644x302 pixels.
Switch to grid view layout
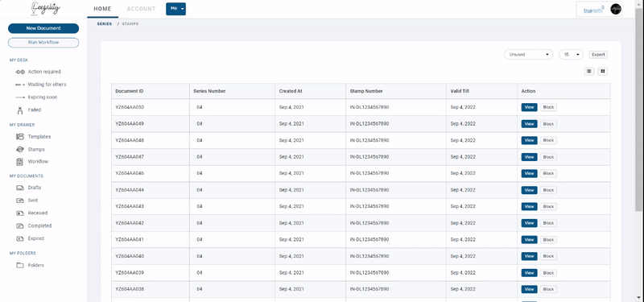[602, 72]
